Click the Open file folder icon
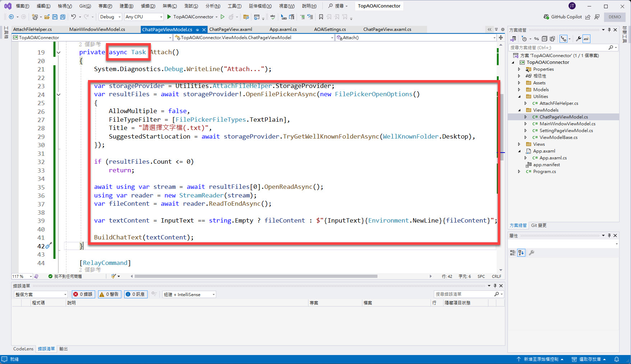 (47, 17)
